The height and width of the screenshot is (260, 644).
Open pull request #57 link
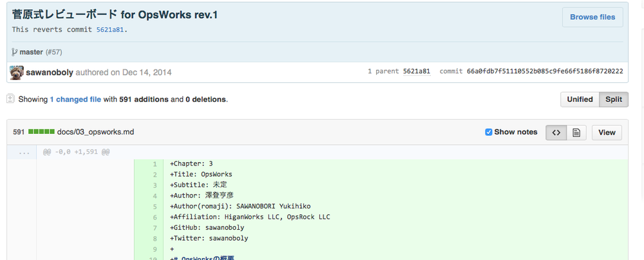(53, 52)
